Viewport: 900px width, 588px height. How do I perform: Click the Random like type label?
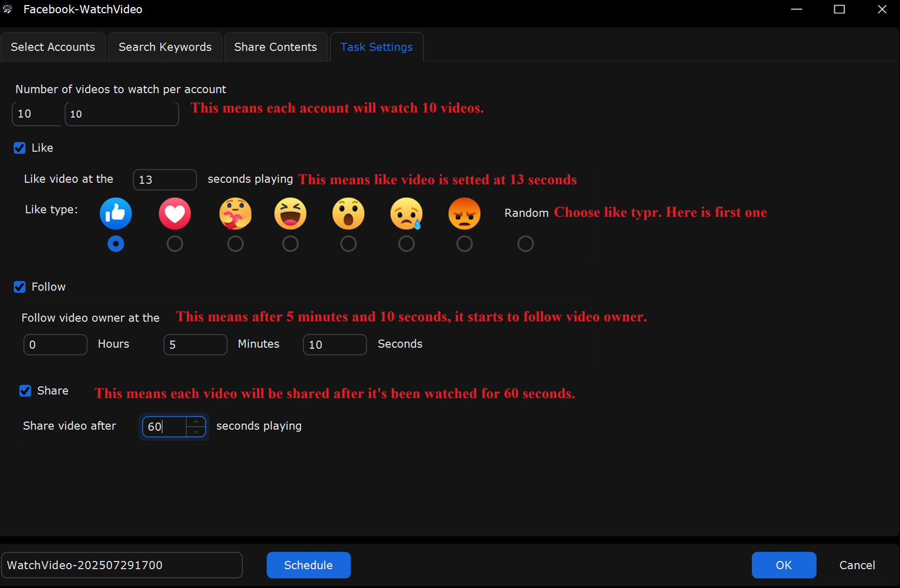point(526,213)
